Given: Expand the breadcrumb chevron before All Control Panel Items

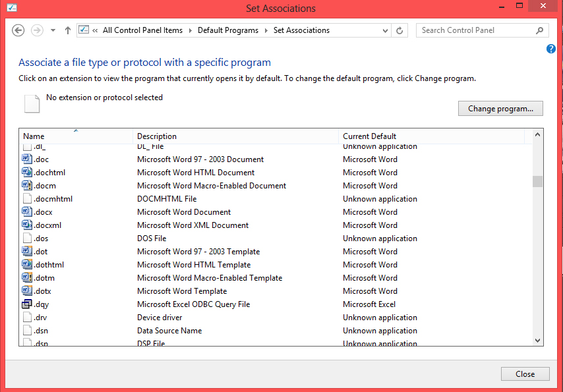Looking at the screenshot, I should point(96,30).
